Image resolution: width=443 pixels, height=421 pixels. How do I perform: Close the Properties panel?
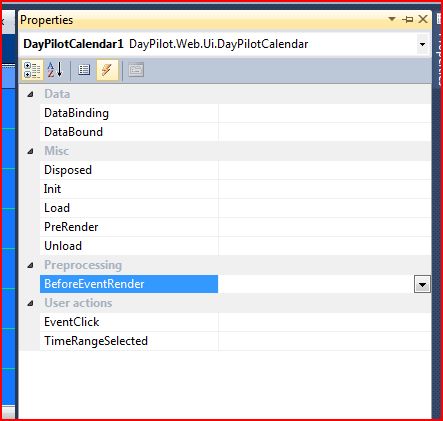(423, 19)
